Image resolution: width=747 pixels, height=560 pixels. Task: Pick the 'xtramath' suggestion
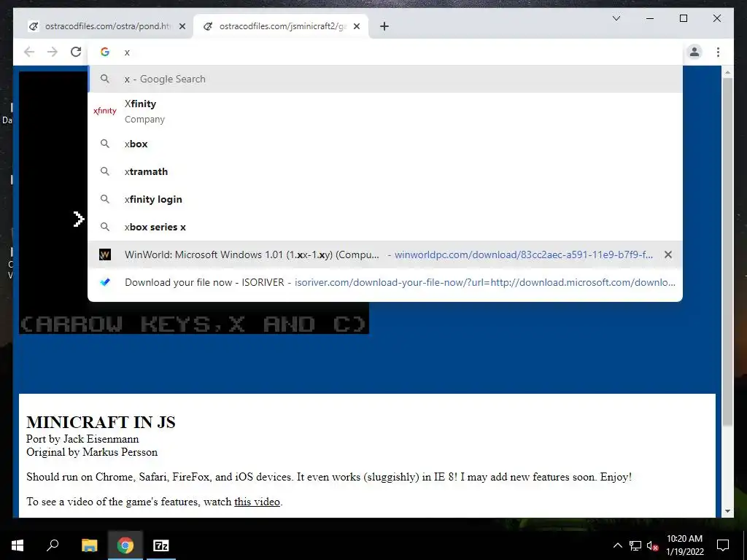[x=385, y=171]
